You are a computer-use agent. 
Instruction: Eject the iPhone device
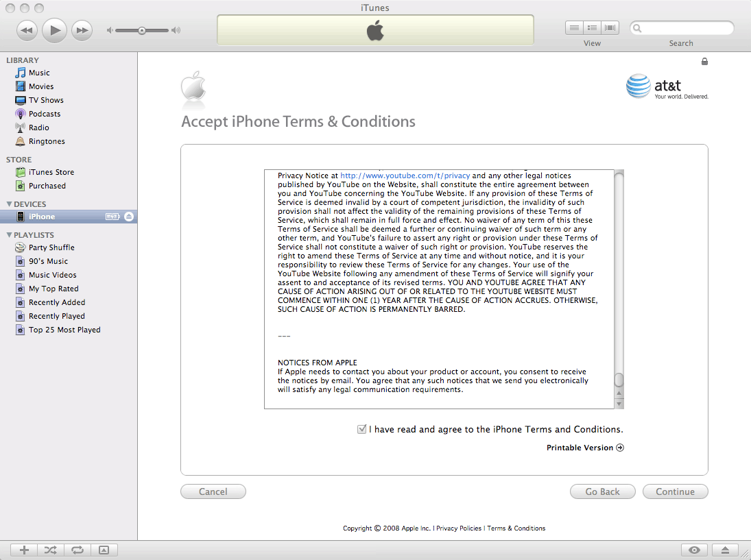[x=130, y=217]
